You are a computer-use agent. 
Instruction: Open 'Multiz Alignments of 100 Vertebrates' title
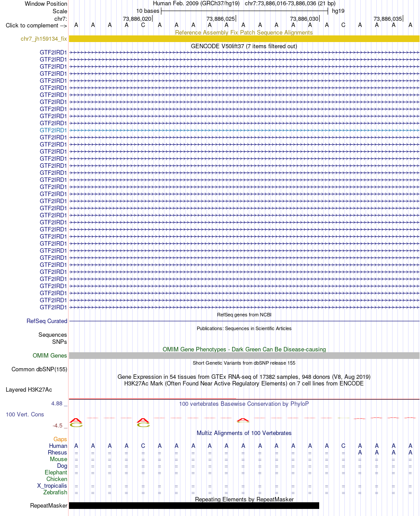pyautogui.click(x=244, y=433)
